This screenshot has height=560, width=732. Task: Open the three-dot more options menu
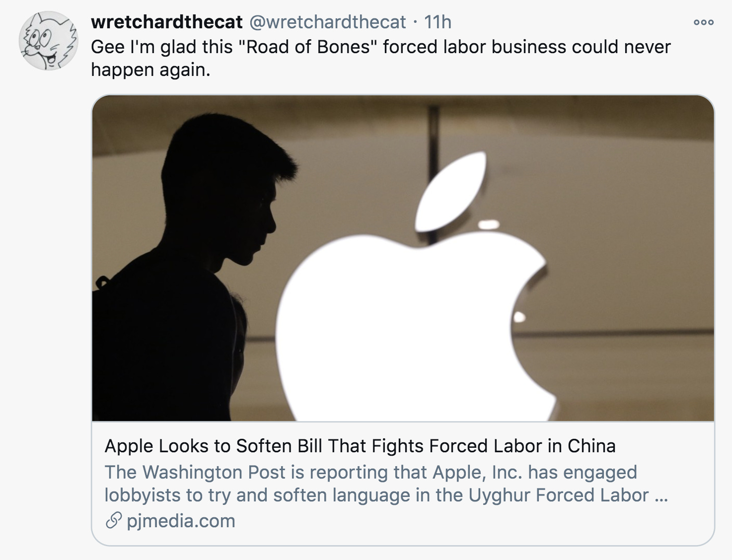[704, 22]
